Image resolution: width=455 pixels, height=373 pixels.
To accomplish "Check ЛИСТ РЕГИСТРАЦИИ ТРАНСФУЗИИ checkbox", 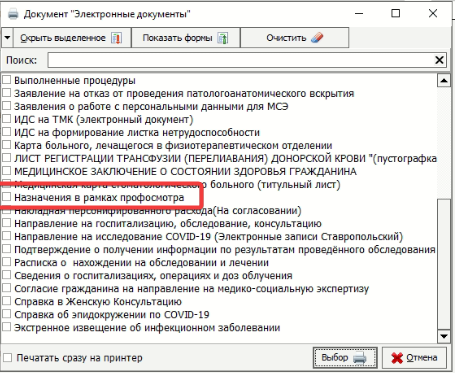I will 7,158.
